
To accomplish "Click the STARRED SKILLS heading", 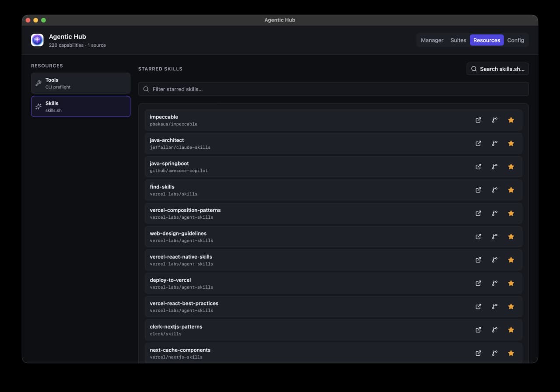I will 161,69.
